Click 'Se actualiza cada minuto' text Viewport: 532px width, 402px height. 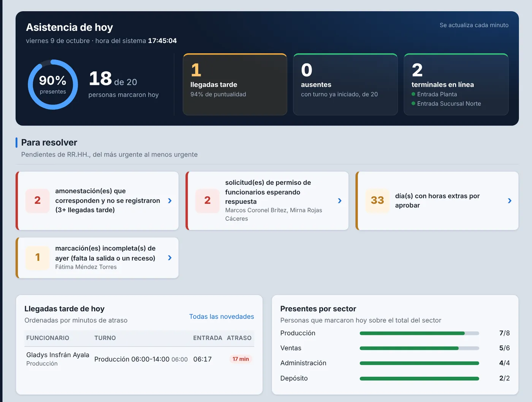(x=474, y=25)
